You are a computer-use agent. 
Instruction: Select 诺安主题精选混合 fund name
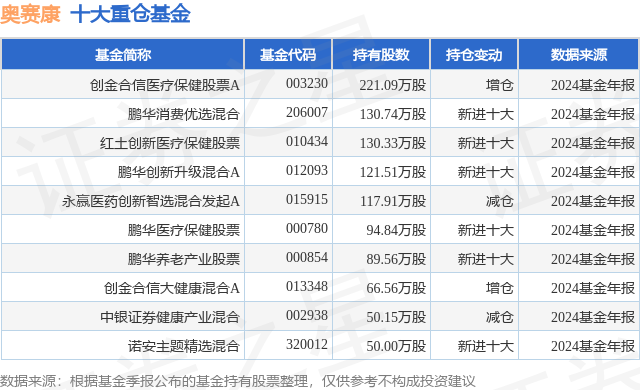pos(183,346)
